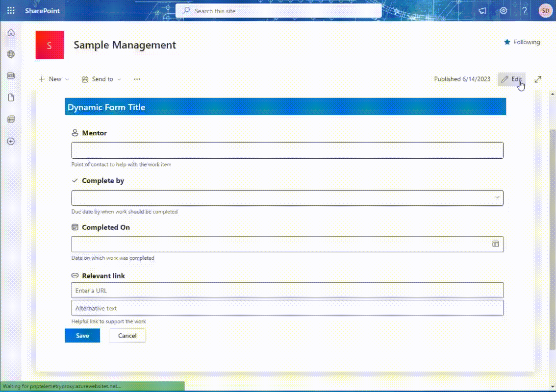Open the megaphone feedback icon
The height and width of the screenshot is (392, 556).
click(x=482, y=11)
